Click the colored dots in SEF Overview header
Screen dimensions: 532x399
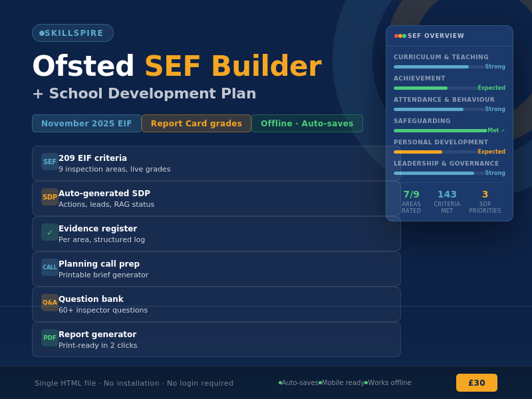click(400, 36)
